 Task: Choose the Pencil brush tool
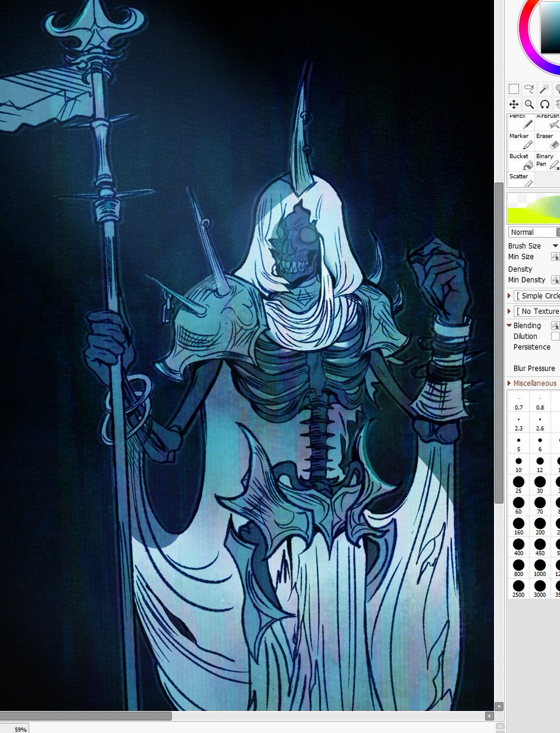pyautogui.click(x=521, y=122)
